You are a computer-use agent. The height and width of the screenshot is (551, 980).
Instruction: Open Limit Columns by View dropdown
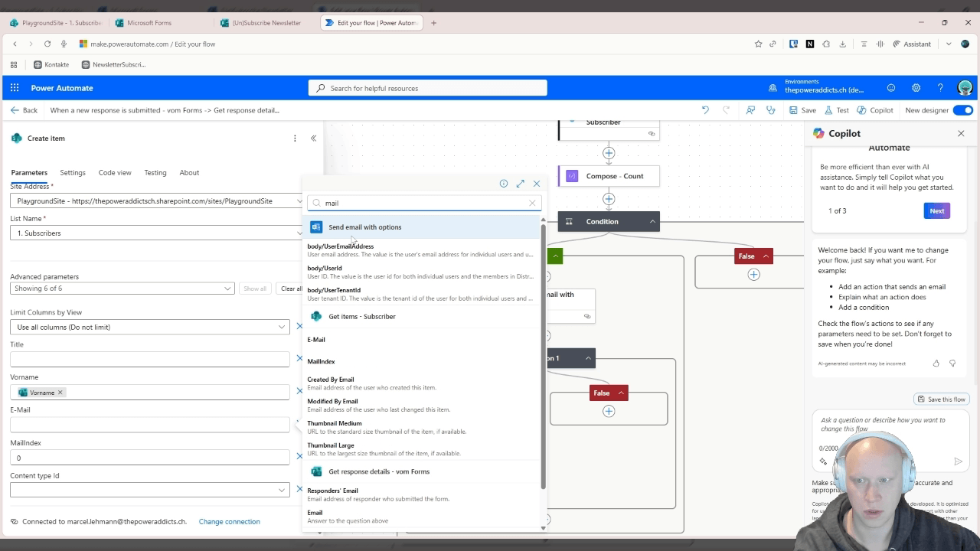(149, 327)
